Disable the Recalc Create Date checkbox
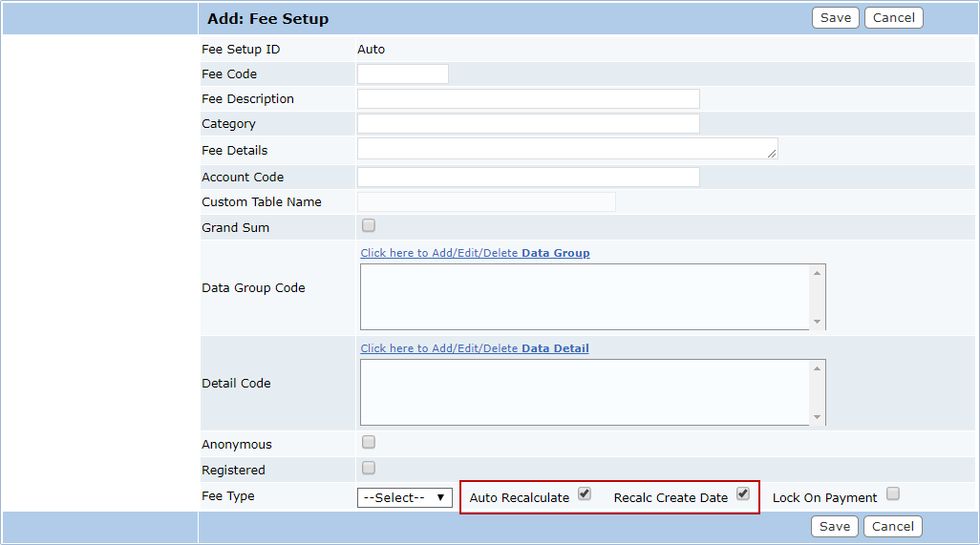980x545 pixels. point(743,494)
